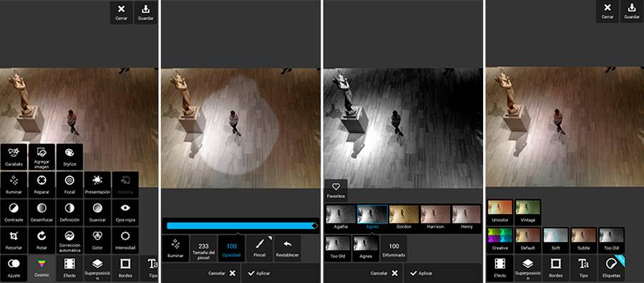Open the Default effect category
The width and height of the screenshot is (644, 283).
[x=528, y=240]
